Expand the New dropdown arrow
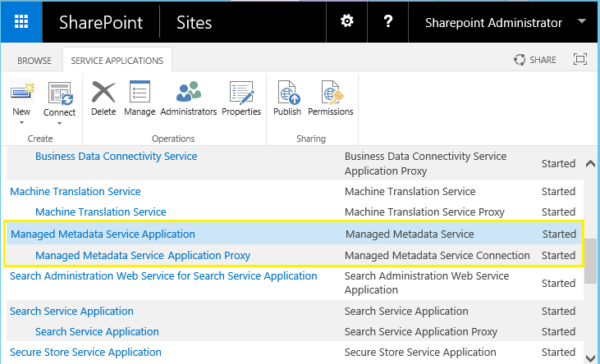Viewport: 600px width, 364px height. pos(21,123)
